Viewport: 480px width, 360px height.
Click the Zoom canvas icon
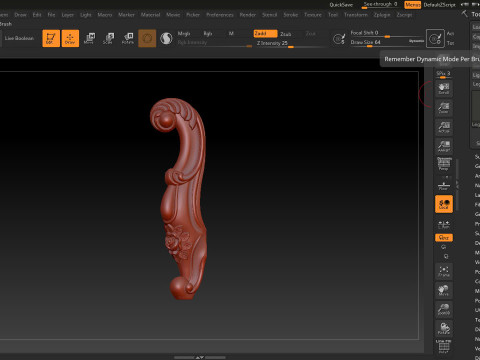(x=444, y=108)
